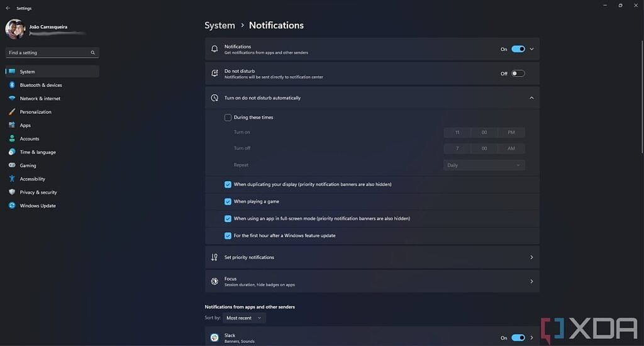The height and width of the screenshot is (346, 644).
Task: Uncheck When playing a game checkbox
Action: (x=228, y=202)
